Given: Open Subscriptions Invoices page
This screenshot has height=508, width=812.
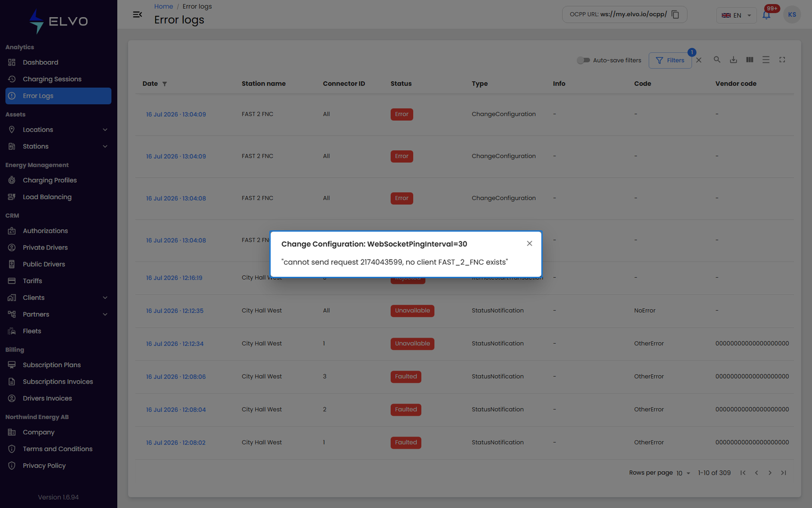Looking at the screenshot, I should [58, 382].
